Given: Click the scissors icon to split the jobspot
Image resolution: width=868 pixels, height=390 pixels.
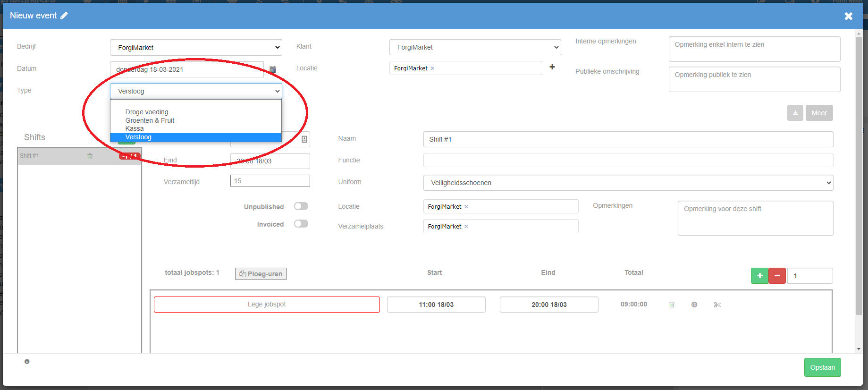Looking at the screenshot, I should [717, 305].
